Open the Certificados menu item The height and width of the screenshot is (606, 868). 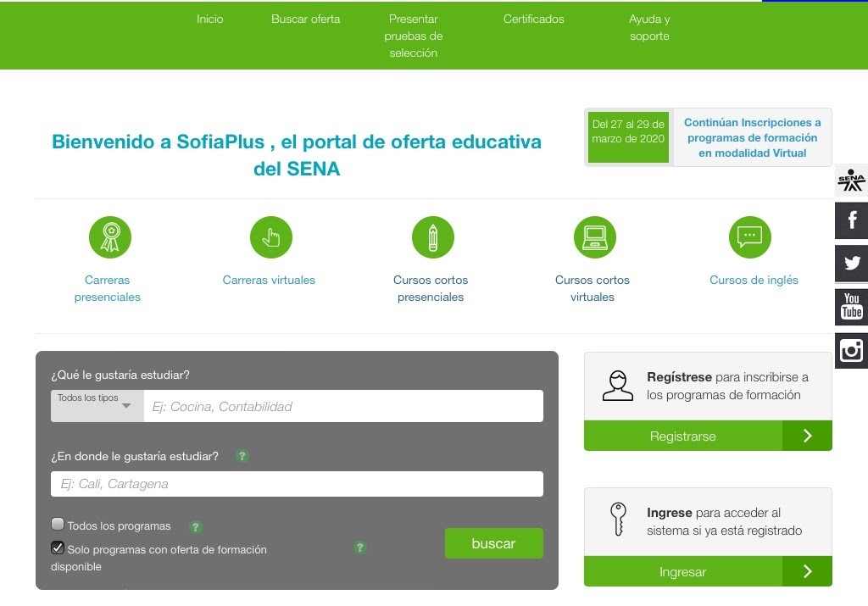tap(533, 19)
